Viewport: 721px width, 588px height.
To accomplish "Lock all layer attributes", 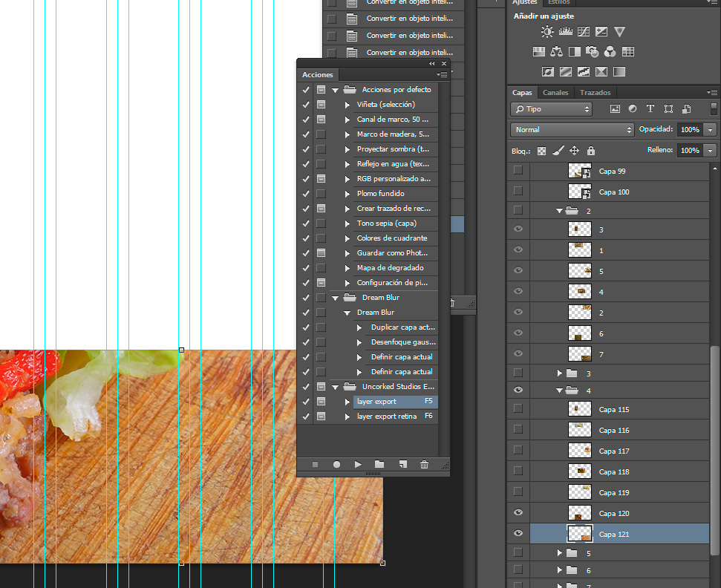I will [591, 151].
